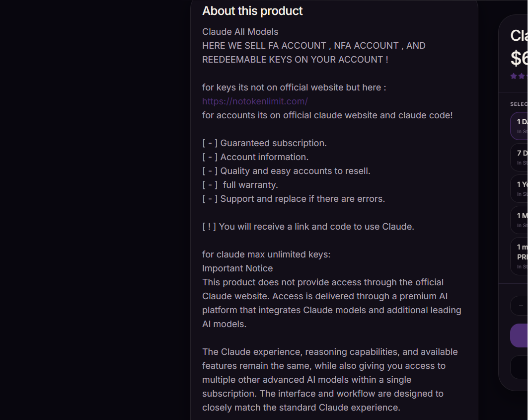This screenshot has height=420, width=528.
Task: Select the 1 D plan option
Action: 519,126
